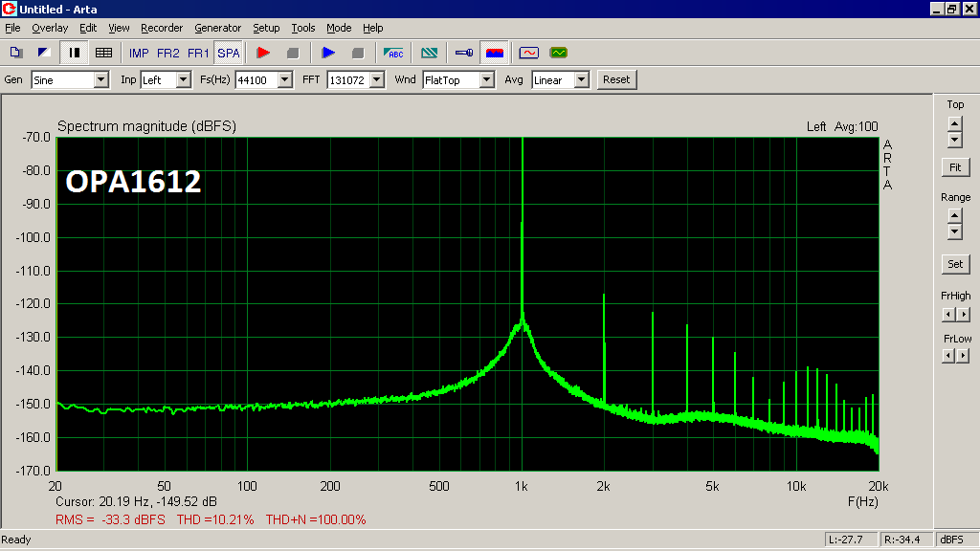Click the ABC text label icon
This screenshot has height=551, width=980.
(393, 54)
